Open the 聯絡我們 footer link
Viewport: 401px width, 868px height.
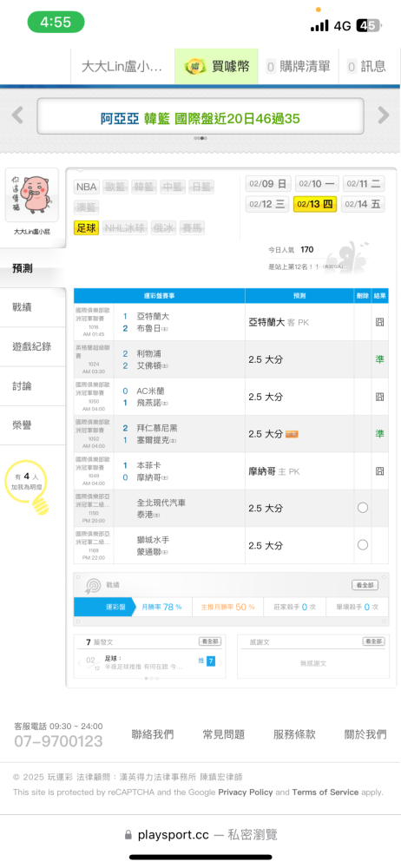pos(152,734)
